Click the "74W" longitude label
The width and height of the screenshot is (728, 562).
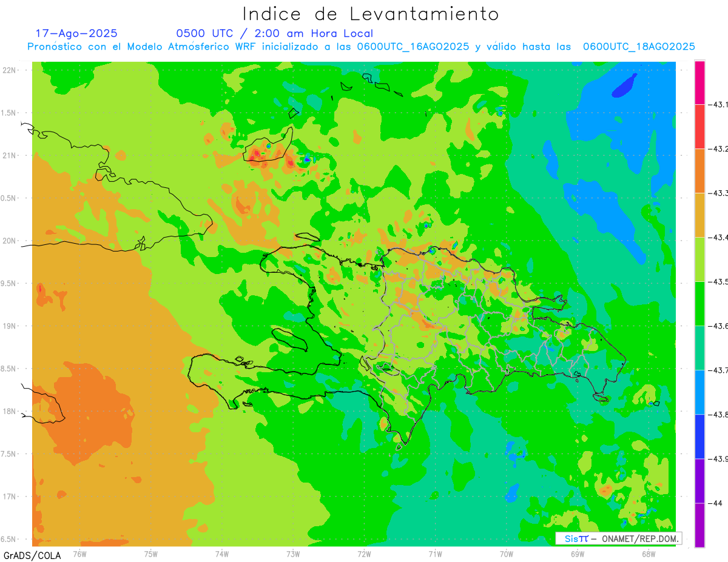[222, 554]
